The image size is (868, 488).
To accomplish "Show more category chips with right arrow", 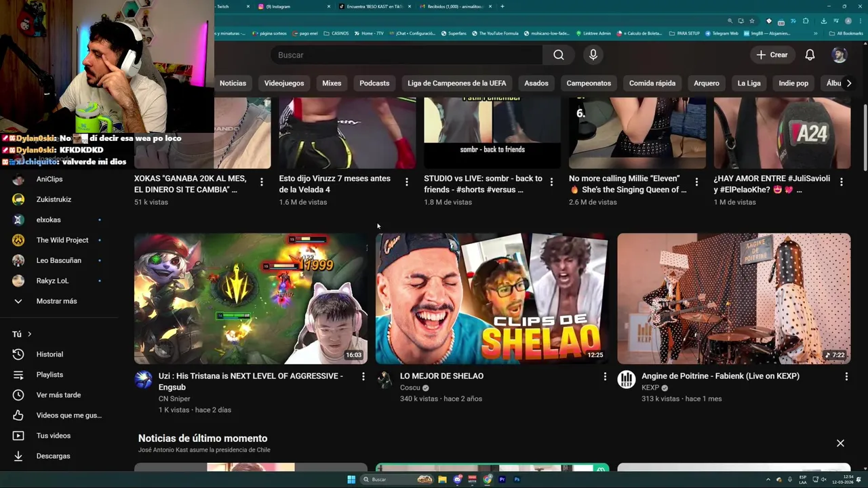I will 848,83.
